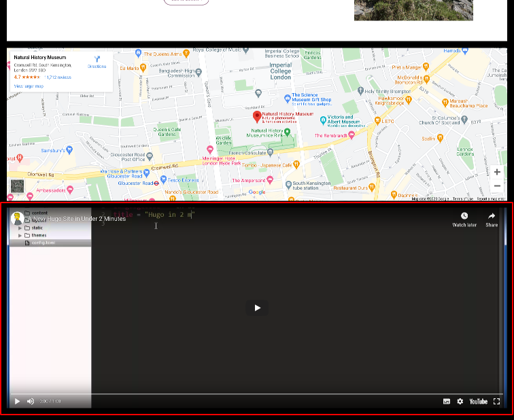Image resolution: width=514 pixels, height=420 pixels.
Task: Click the Directions icon in map card
Action: (x=97, y=59)
